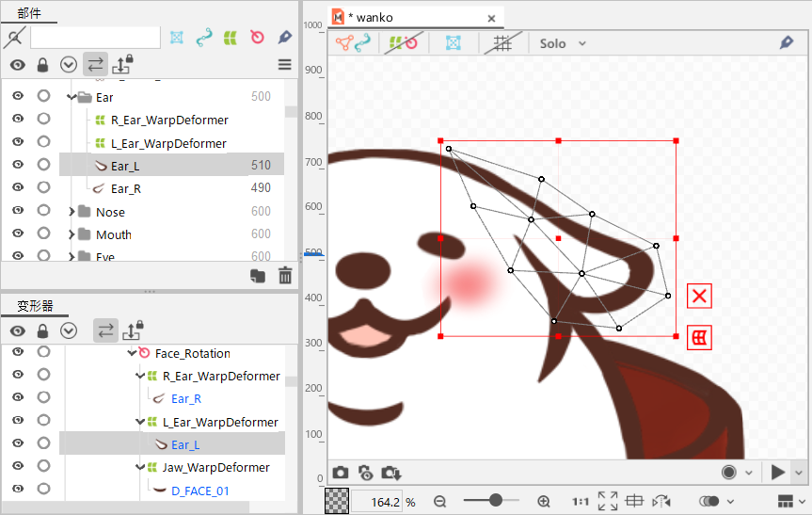Click the zoom in magnifier icon
This screenshot has width=812, height=515.
[543, 502]
